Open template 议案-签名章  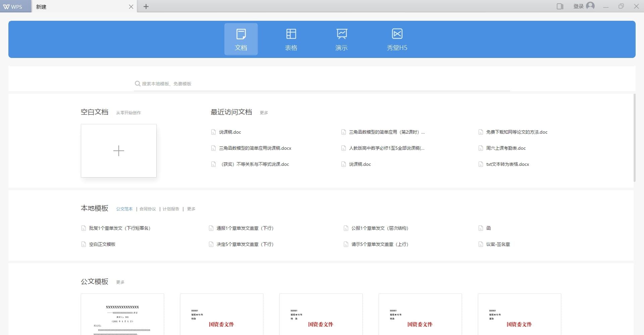[498, 244]
